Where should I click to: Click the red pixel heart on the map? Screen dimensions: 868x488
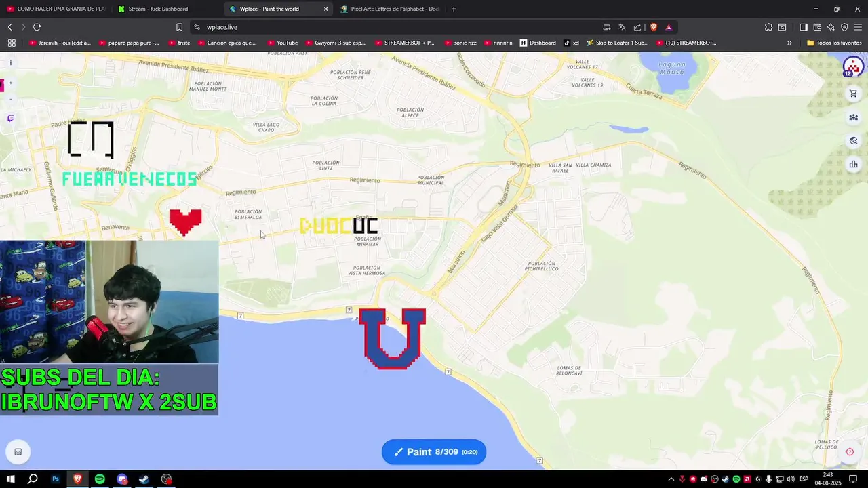(x=185, y=222)
